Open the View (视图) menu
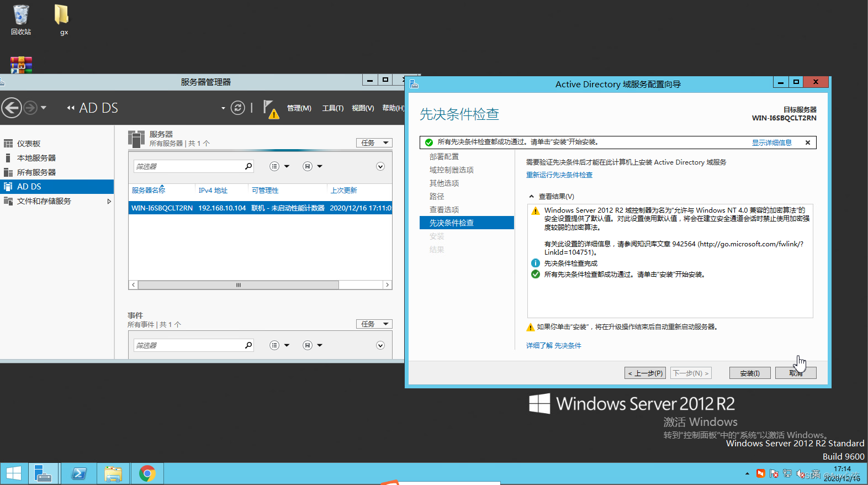 click(363, 108)
